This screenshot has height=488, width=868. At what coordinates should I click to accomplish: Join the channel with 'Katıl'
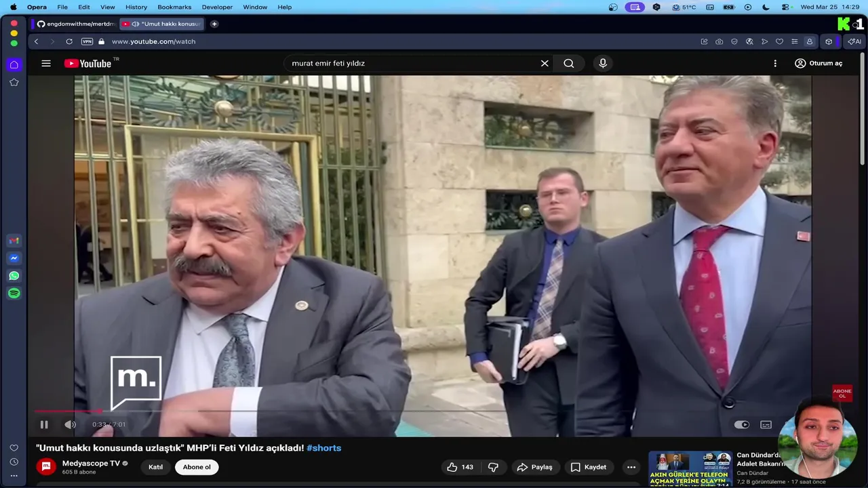click(x=155, y=467)
